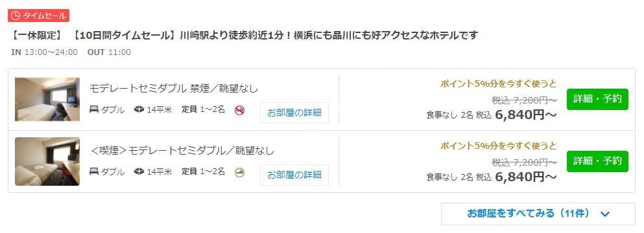Click the chevron arrow next to 11件
The height and width of the screenshot is (233, 644).
tap(605, 214)
